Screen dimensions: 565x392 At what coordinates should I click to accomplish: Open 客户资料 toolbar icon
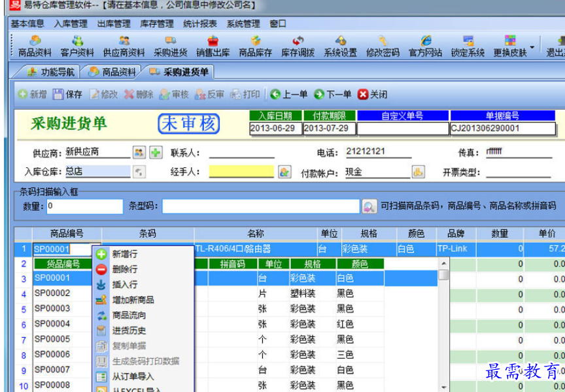click(x=77, y=46)
